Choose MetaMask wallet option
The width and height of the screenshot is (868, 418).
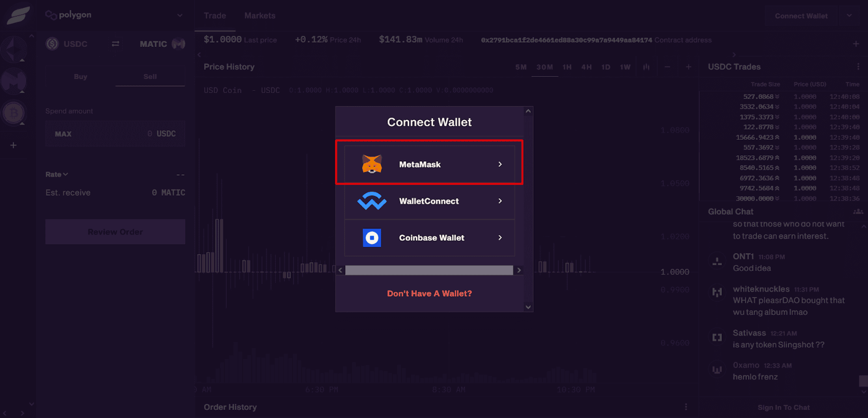coord(429,164)
